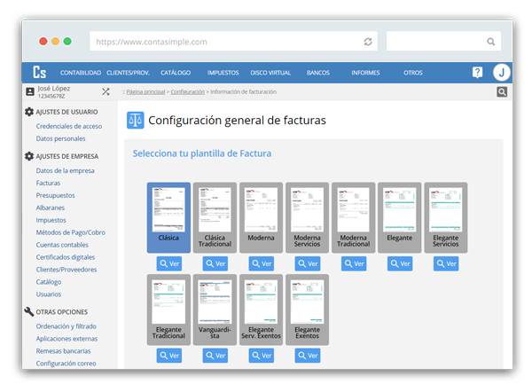
Task: Open the Impuestos menu in navbar
Action: pos(223,73)
